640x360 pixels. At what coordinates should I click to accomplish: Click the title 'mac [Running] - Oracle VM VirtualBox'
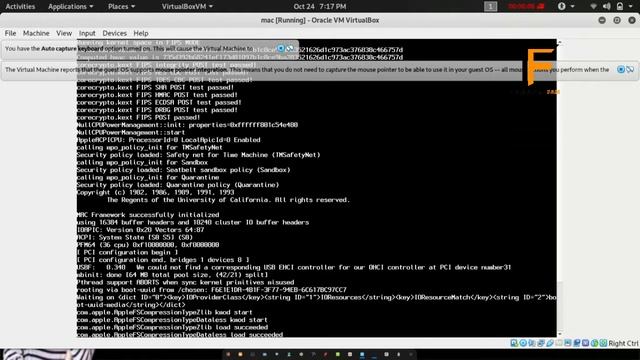coord(320,20)
